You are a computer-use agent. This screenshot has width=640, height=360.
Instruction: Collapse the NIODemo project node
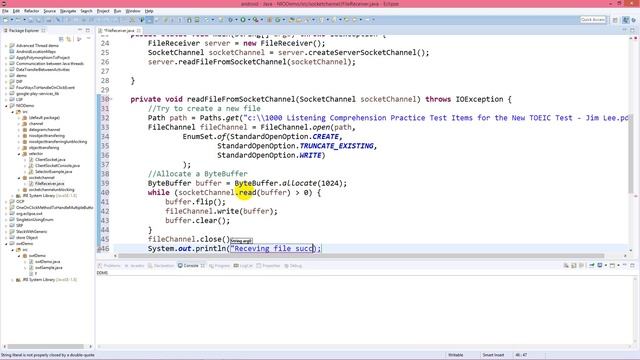tap(7, 106)
